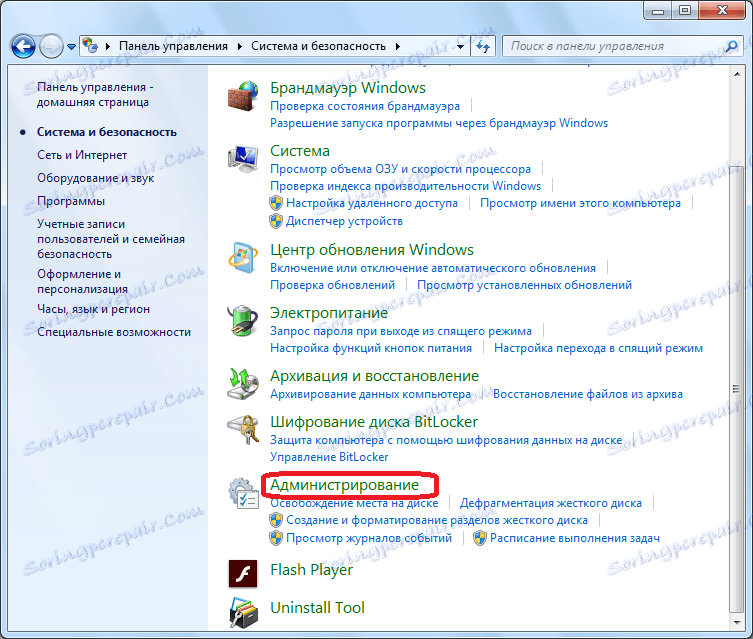Click the Flash Player icon

tap(243, 573)
